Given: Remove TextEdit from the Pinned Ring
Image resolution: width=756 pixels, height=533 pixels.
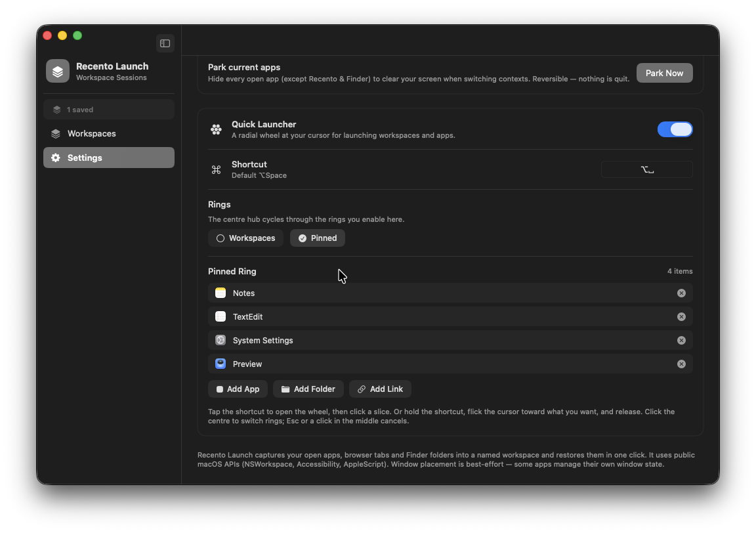Looking at the screenshot, I should 681,317.
